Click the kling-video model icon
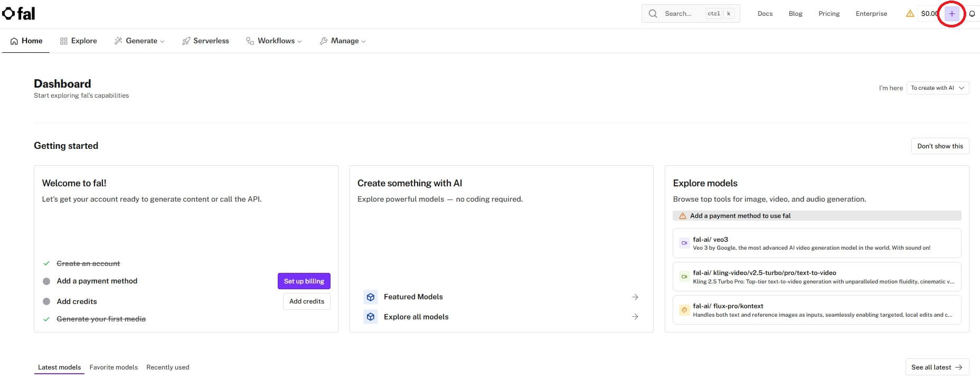The image size is (980, 379). tap(684, 277)
